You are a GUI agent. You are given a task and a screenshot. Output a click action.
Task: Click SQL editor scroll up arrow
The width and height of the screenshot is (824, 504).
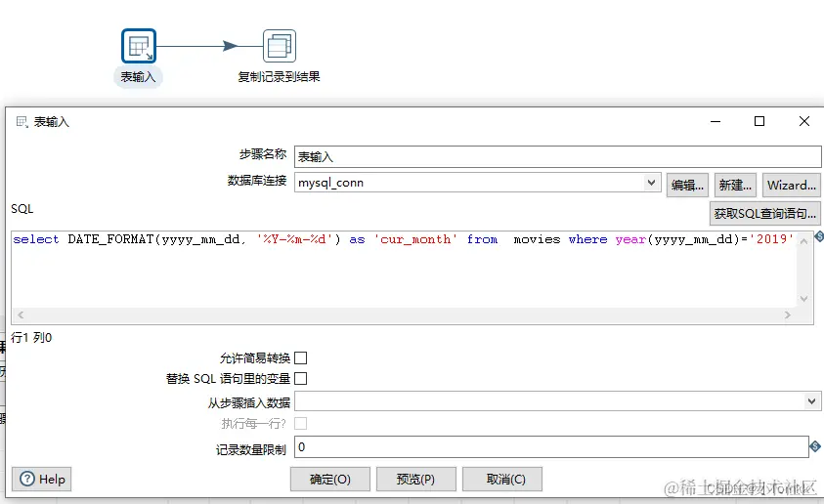pos(803,241)
